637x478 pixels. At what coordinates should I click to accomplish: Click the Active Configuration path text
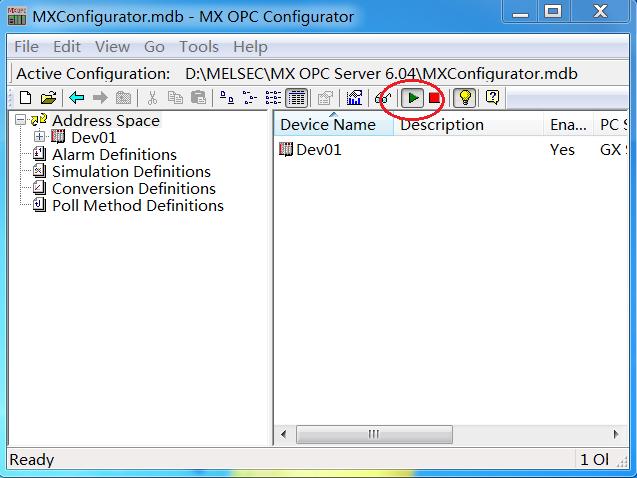point(381,74)
